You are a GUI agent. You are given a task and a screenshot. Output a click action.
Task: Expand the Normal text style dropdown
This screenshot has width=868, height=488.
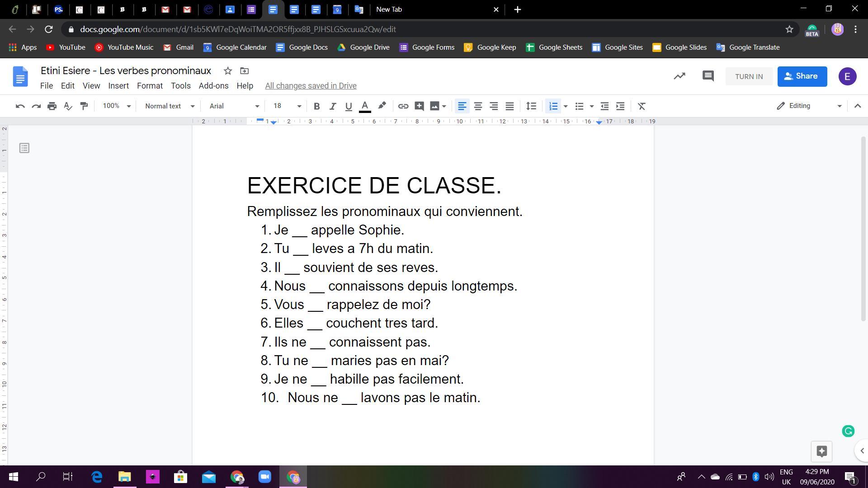(169, 106)
